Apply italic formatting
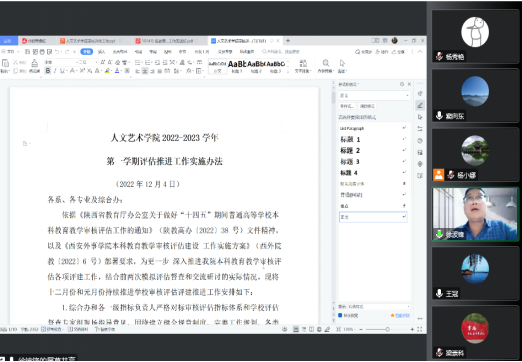The image size is (522, 362). point(55,71)
